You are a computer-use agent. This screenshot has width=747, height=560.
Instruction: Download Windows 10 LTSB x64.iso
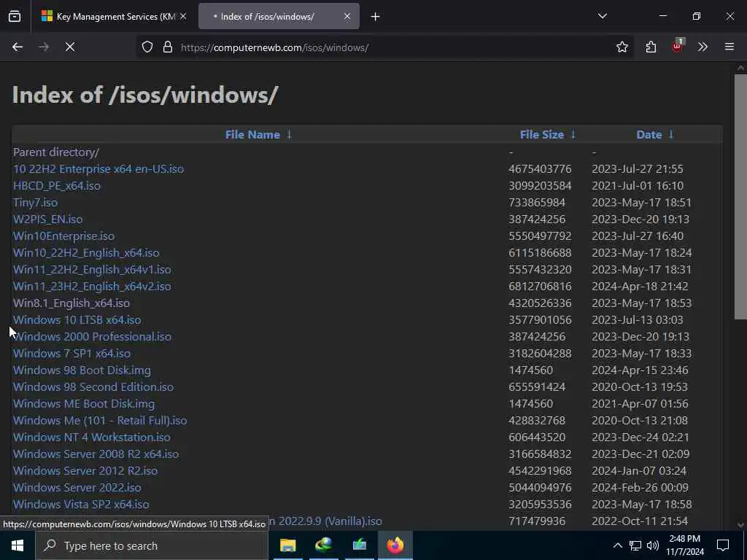coord(77,320)
